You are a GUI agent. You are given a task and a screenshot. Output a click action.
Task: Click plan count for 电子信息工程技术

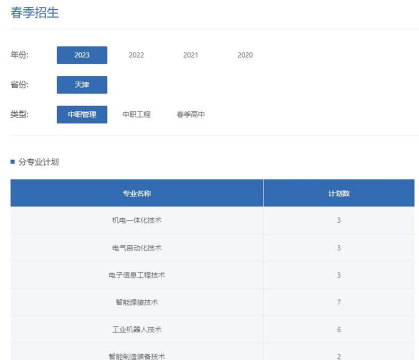(339, 275)
